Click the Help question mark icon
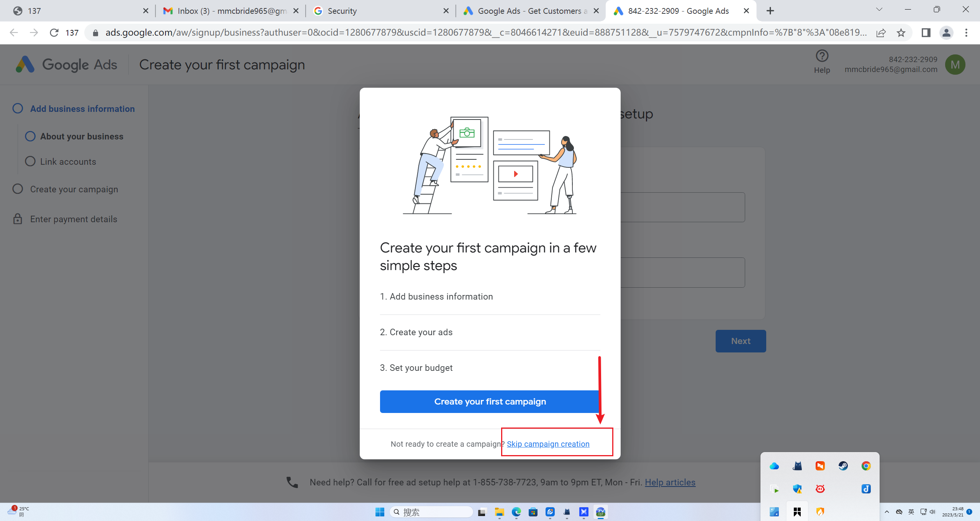Image resolution: width=980 pixels, height=521 pixels. [822, 56]
